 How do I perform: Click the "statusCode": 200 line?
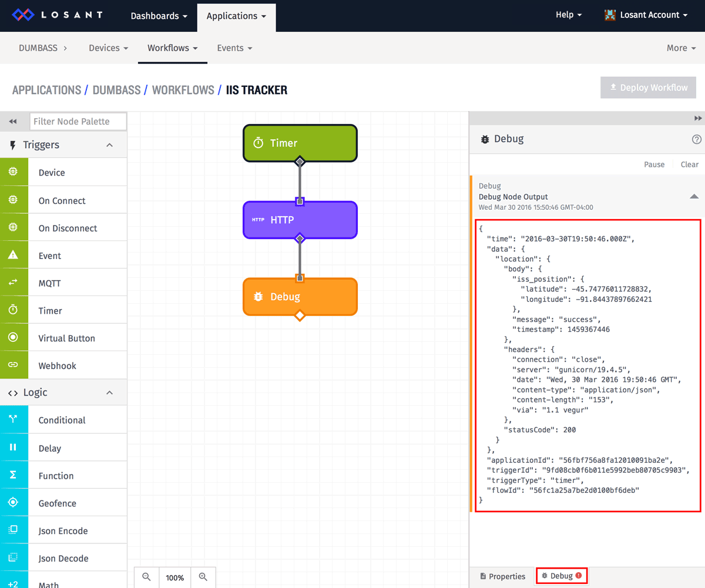tap(540, 430)
